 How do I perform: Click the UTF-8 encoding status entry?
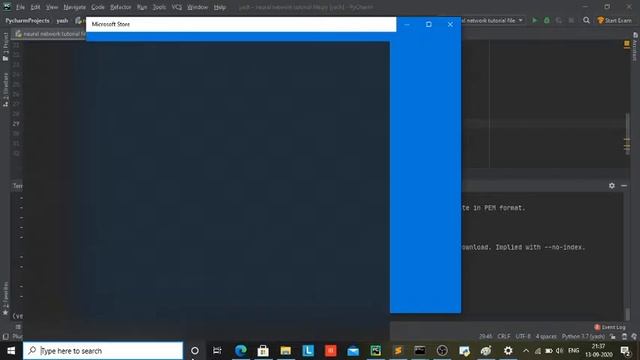(x=523, y=336)
